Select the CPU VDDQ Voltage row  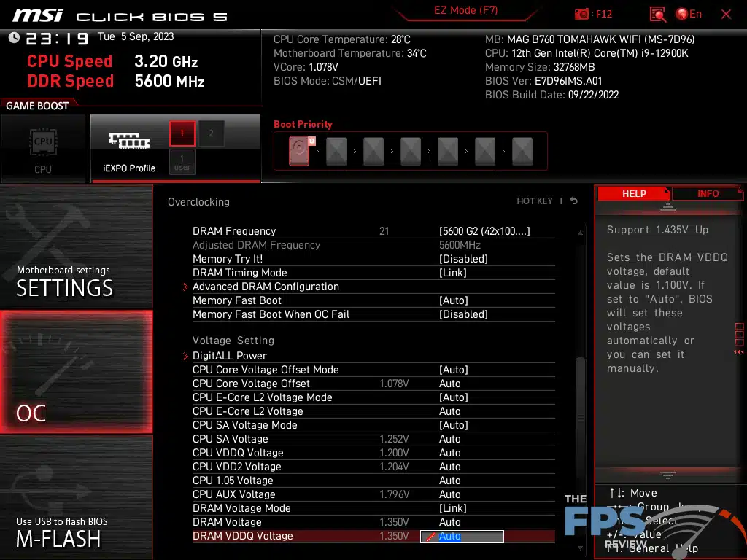[x=373, y=453]
